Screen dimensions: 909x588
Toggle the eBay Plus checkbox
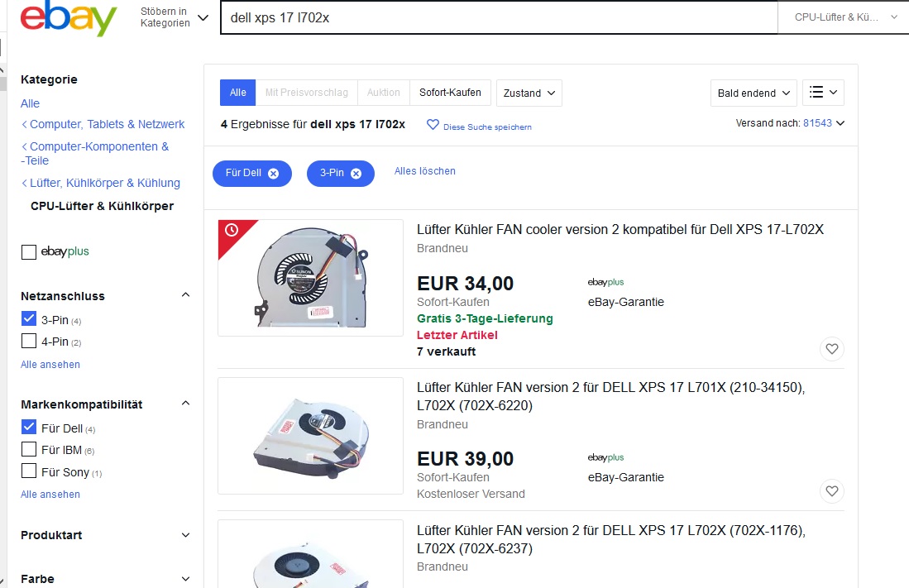click(28, 252)
